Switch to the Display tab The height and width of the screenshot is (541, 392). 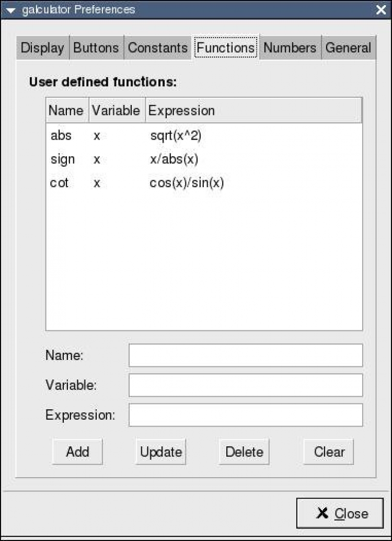[42, 48]
